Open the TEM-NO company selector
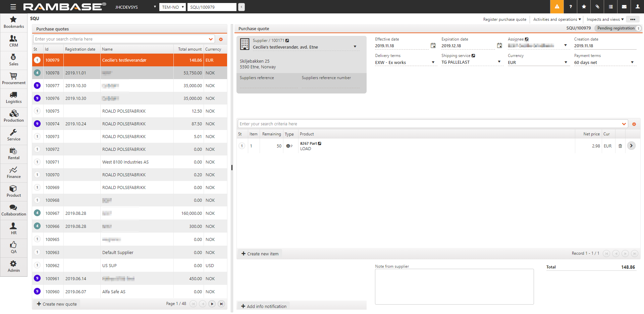Viewport: 644px width, 314px height. tap(172, 7)
